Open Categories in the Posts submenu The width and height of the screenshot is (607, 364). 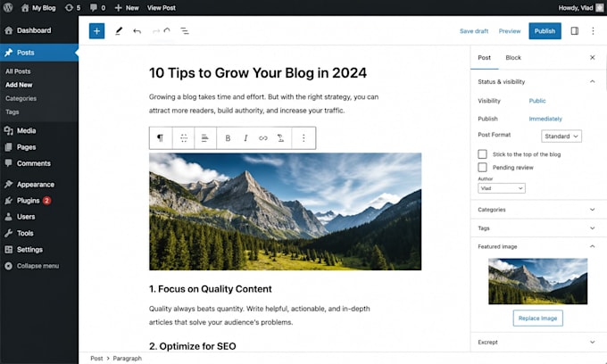coord(21,99)
